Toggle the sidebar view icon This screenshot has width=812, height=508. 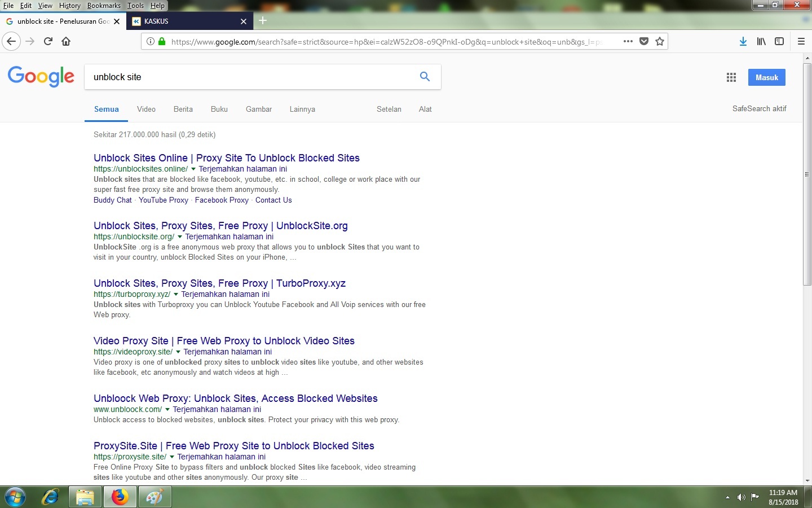tap(779, 41)
